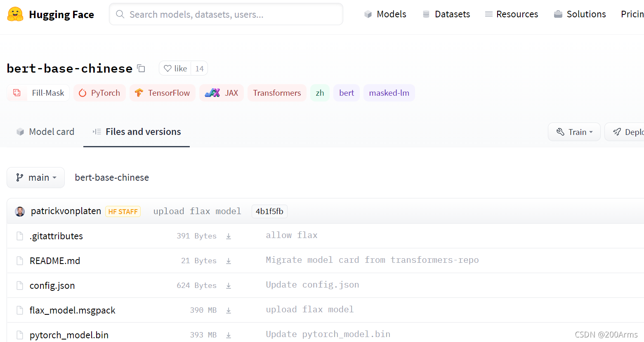Click the like button
This screenshot has width=644, height=342.
175,68
